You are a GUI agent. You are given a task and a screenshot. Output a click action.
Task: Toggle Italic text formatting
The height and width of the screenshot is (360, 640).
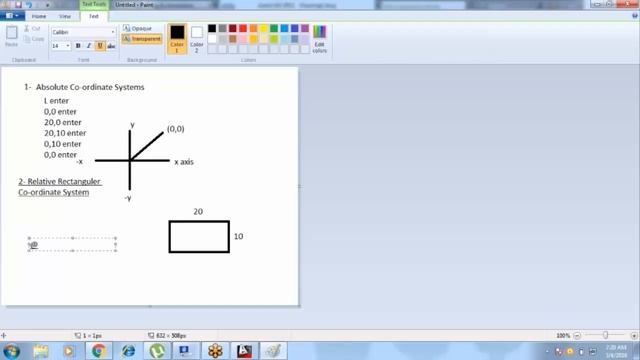(x=89, y=46)
